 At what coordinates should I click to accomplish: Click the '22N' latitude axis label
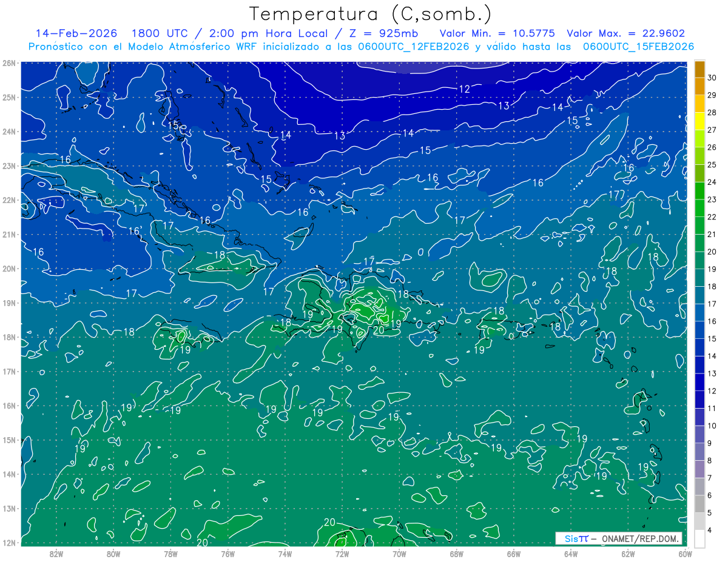[x=8, y=200]
